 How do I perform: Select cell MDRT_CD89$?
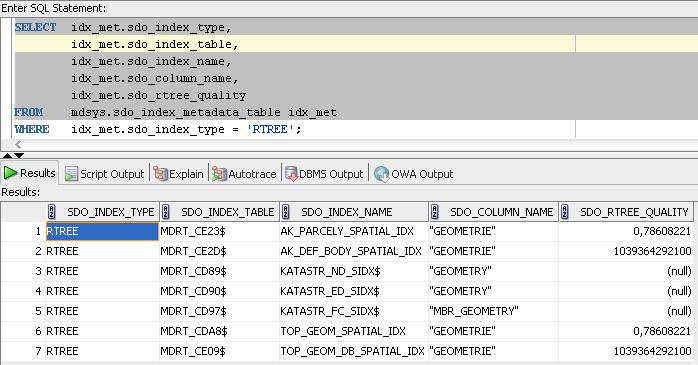pyautogui.click(x=219, y=271)
